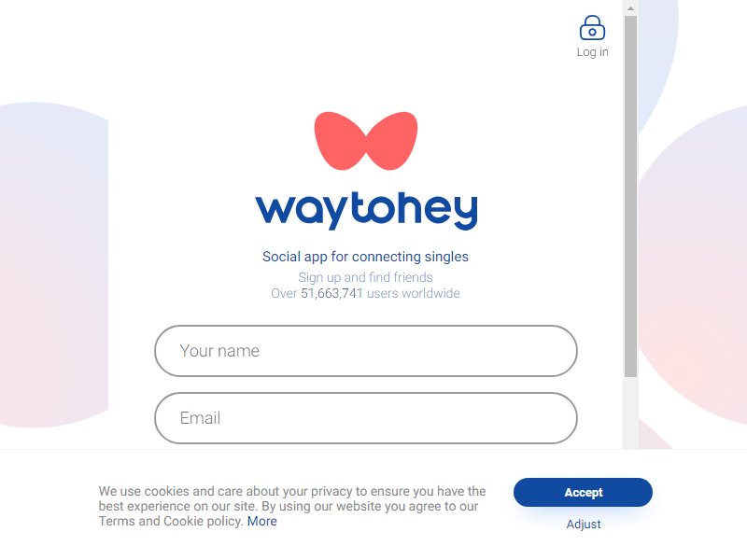Focus the Your name field

click(366, 351)
